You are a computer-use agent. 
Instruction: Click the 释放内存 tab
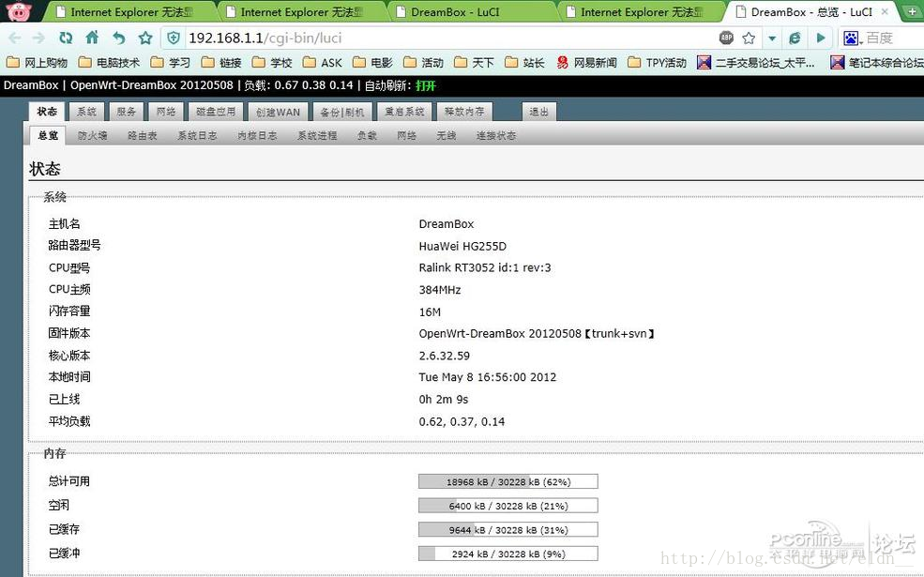(x=464, y=112)
